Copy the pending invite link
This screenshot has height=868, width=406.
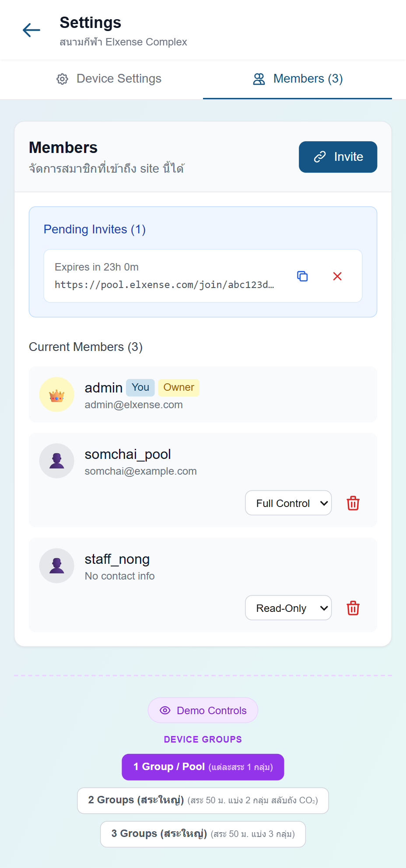pyautogui.click(x=302, y=276)
